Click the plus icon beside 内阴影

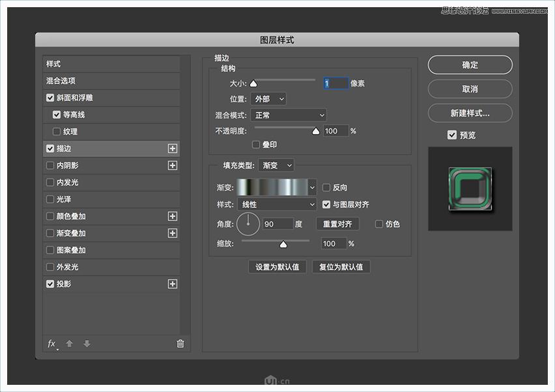pos(173,165)
